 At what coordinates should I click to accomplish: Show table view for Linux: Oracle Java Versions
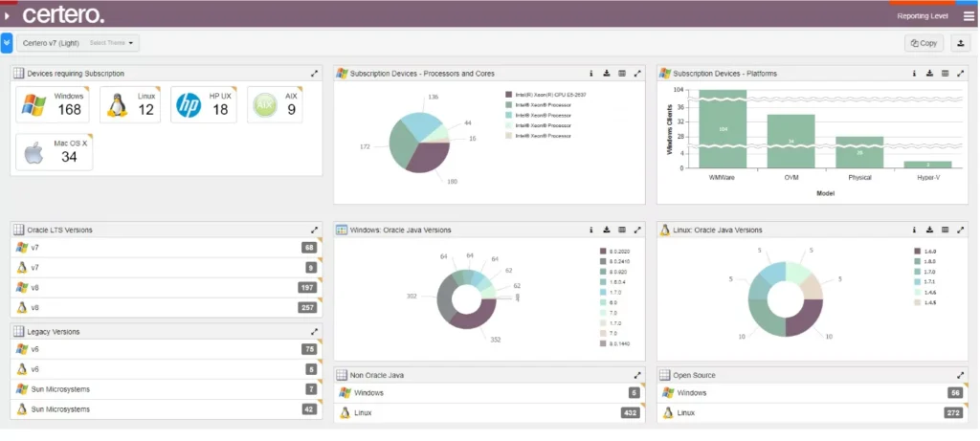(x=945, y=230)
